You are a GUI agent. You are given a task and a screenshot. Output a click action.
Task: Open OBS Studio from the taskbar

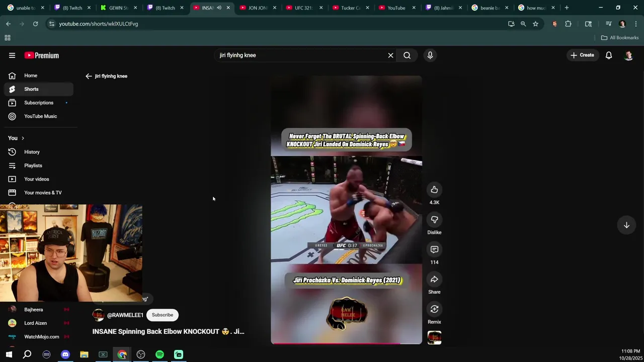(141, 354)
